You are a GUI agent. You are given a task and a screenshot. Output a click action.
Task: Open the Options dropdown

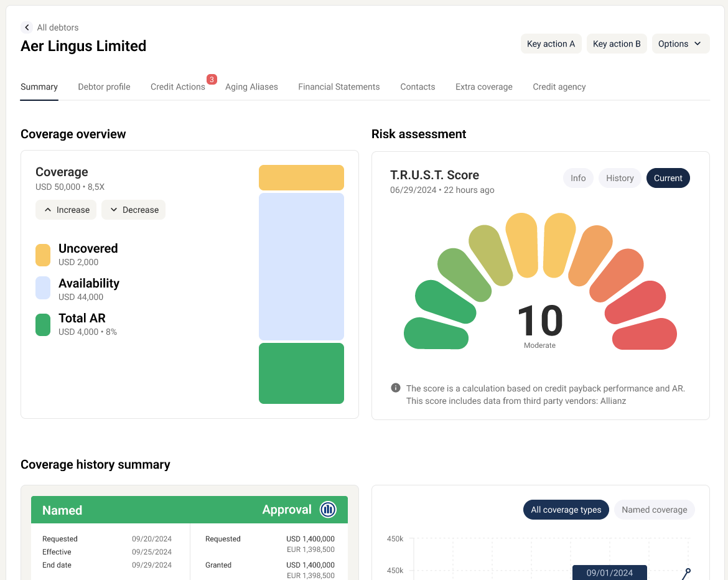pyautogui.click(x=681, y=44)
